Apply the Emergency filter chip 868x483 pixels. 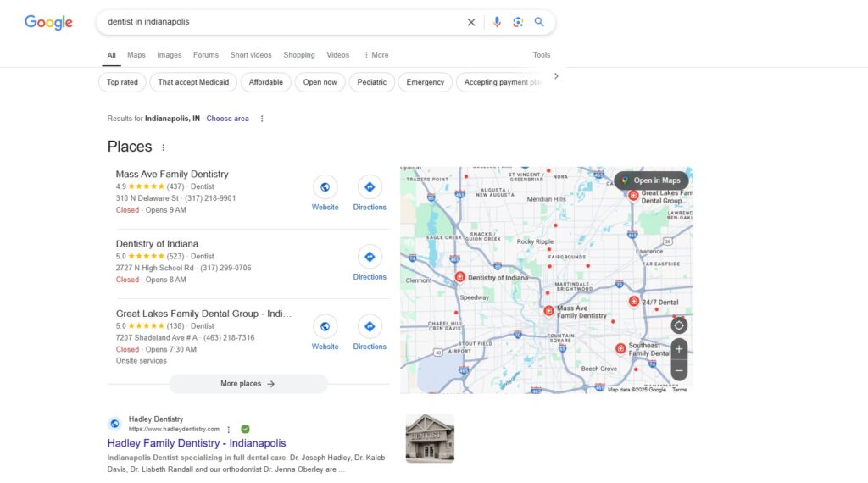[x=426, y=82]
